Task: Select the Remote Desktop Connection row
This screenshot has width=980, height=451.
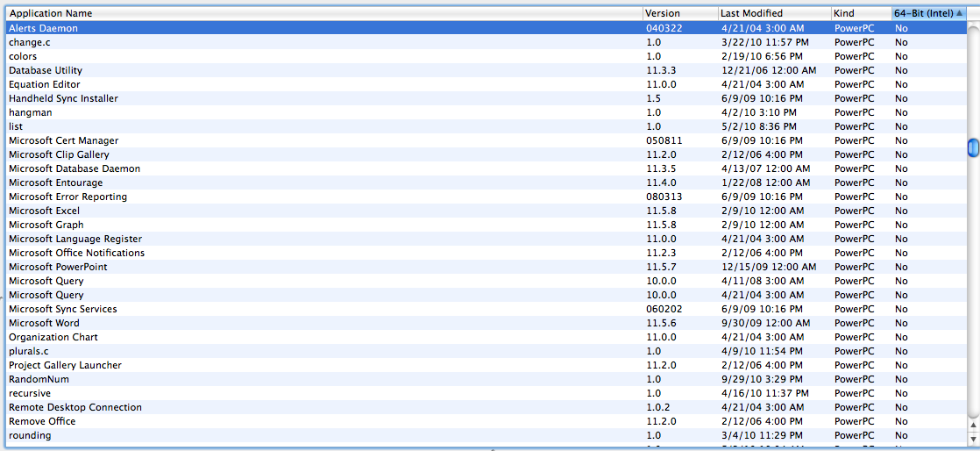Action: 486,407
